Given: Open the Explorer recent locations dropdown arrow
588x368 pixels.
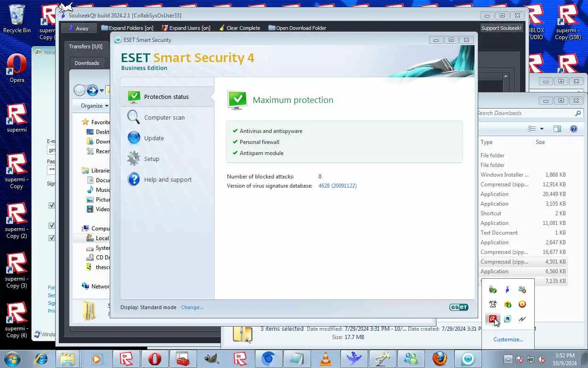Looking at the screenshot, I should (102, 91).
